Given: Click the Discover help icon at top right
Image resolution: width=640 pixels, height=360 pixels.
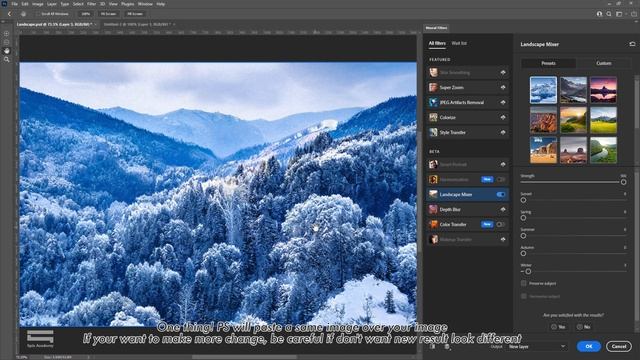Looking at the screenshot, I should coord(599,14).
